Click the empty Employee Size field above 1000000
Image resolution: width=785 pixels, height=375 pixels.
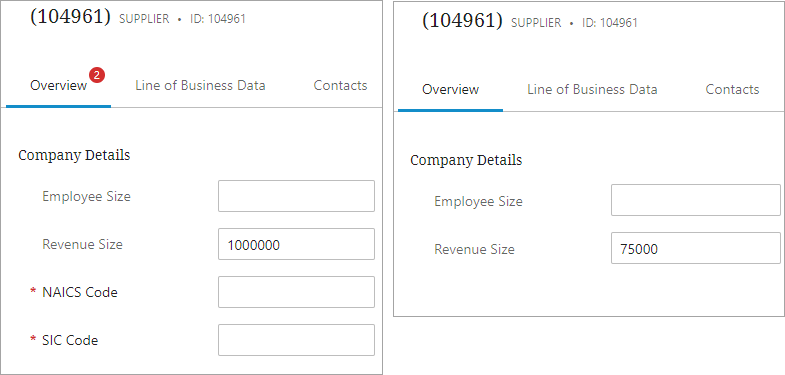pos(296,196)
